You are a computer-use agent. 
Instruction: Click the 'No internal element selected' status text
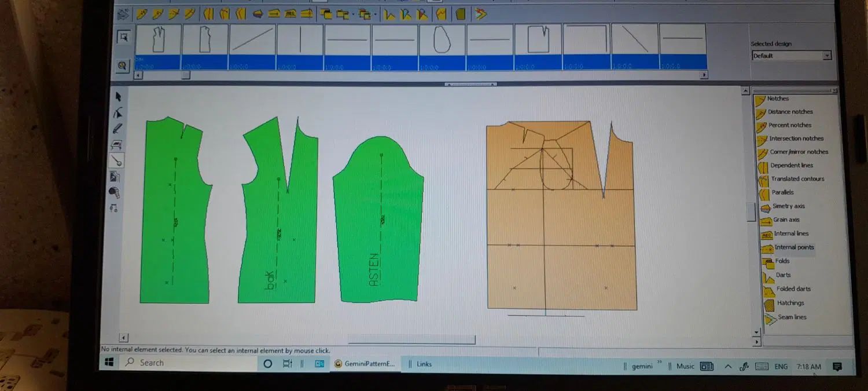[x=215, y=350]
